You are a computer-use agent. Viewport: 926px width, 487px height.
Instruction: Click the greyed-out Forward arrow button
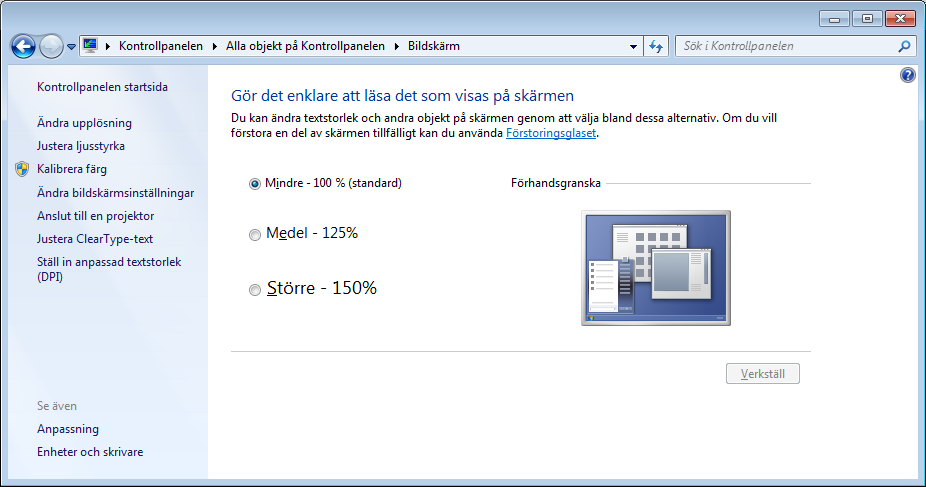(51, 46)
